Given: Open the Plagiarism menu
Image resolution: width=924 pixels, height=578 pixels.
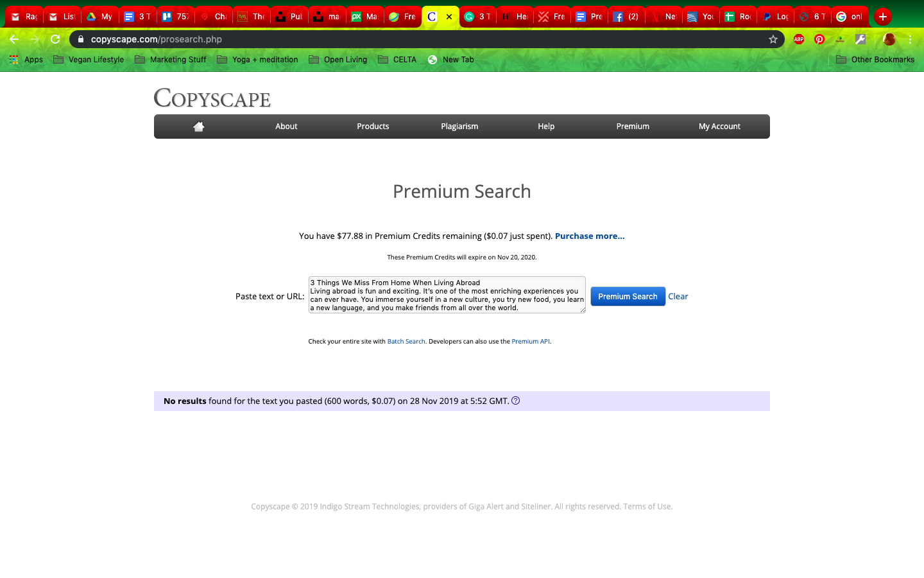Looking at the screenshot, I should (x=459, y=127).
